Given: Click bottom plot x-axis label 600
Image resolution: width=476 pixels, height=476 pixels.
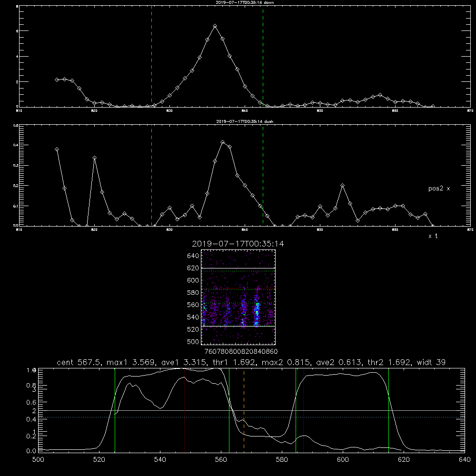Looking at the screenshot, I should 343,460.
